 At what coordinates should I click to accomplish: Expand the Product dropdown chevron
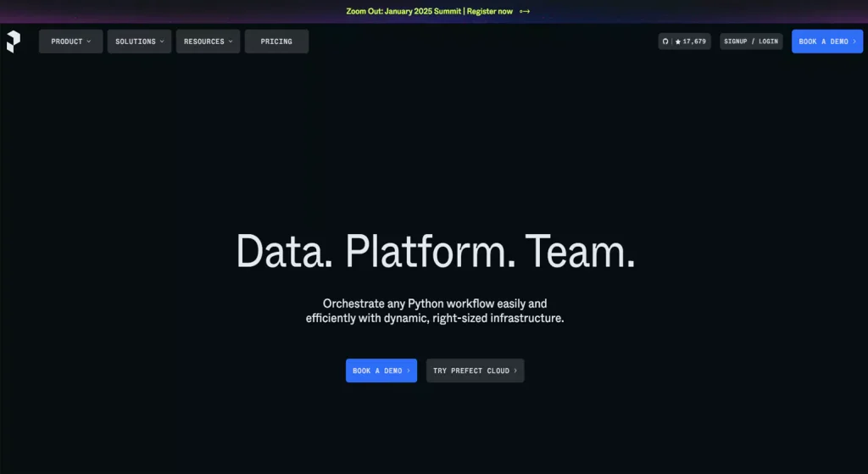pos(89,42)
